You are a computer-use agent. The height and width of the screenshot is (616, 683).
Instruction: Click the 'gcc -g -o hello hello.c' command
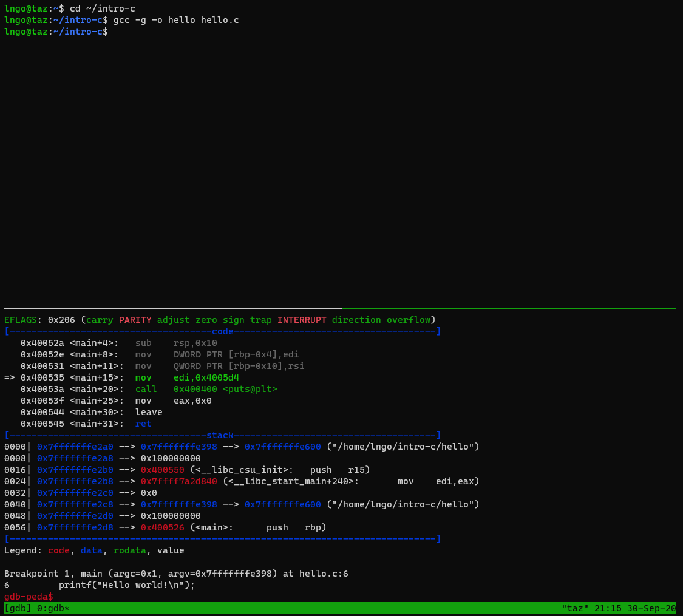click(x=176, y=20)
